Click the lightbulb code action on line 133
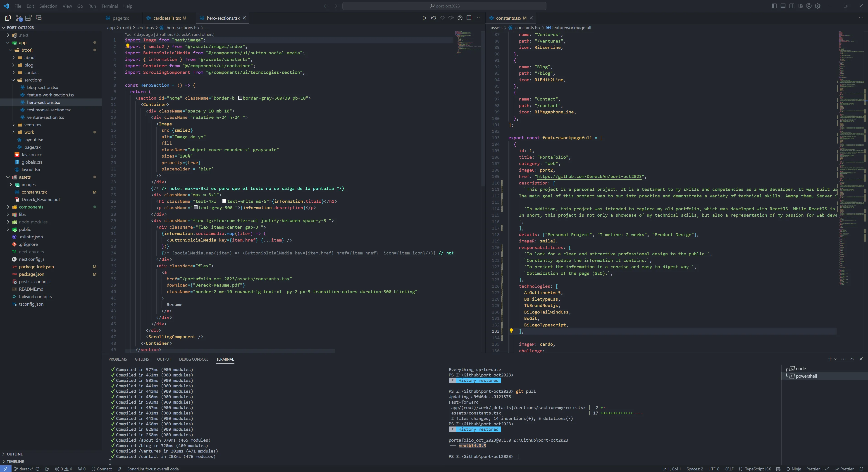Screen dimensions: 868x472 click(511, 331)
